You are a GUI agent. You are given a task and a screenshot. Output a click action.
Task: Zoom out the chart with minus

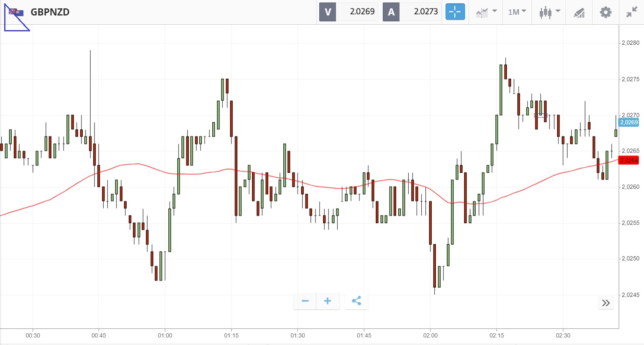305,301
